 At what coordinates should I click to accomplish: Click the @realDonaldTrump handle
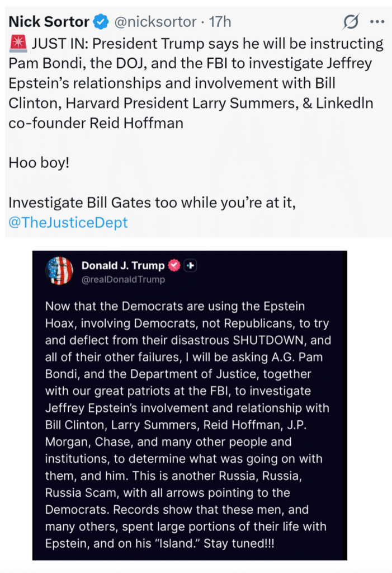click(123, 279)
